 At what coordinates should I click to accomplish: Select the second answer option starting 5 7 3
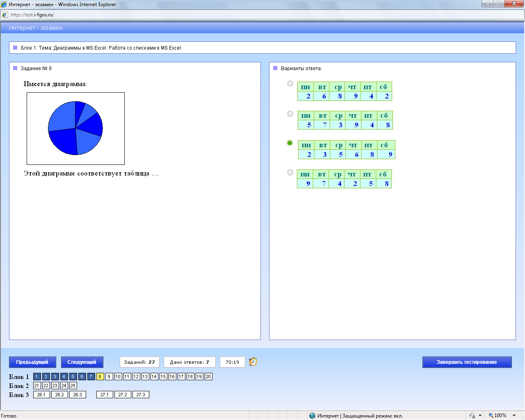pyautogui.click(x=290, y=114)
